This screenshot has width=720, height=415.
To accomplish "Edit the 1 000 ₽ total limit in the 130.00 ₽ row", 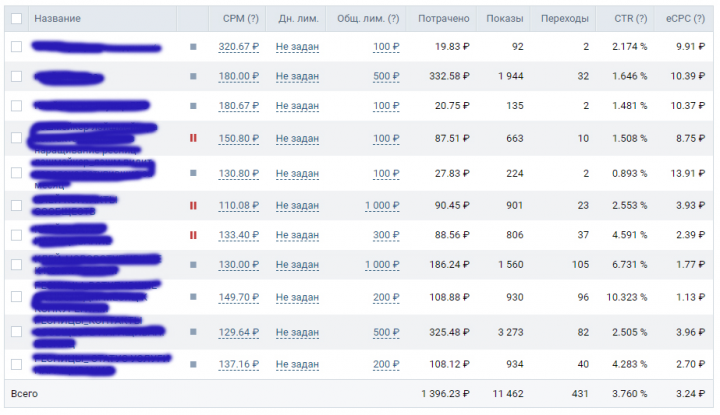I will coord(382,265).
